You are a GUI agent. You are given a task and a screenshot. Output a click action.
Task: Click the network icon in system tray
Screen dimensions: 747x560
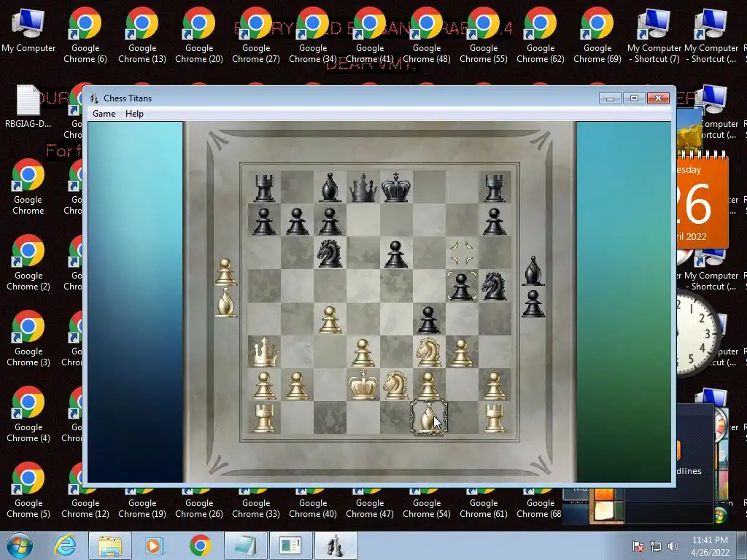[656, 546]
